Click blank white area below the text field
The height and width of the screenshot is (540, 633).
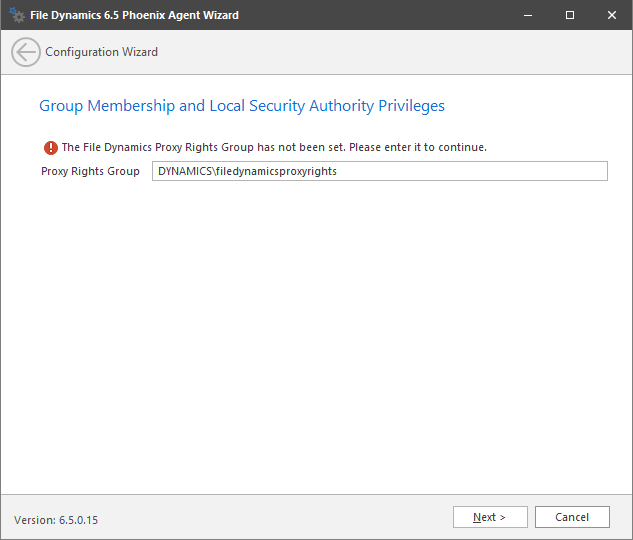tap(316, 330)
